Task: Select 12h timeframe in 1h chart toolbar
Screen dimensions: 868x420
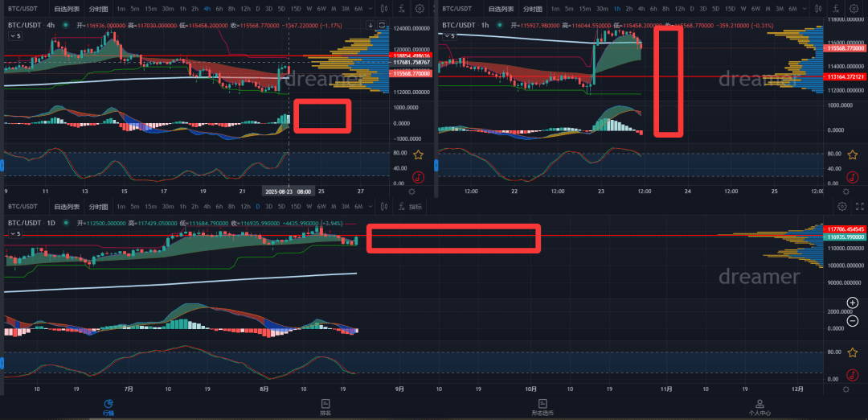Action: (679, 9)
